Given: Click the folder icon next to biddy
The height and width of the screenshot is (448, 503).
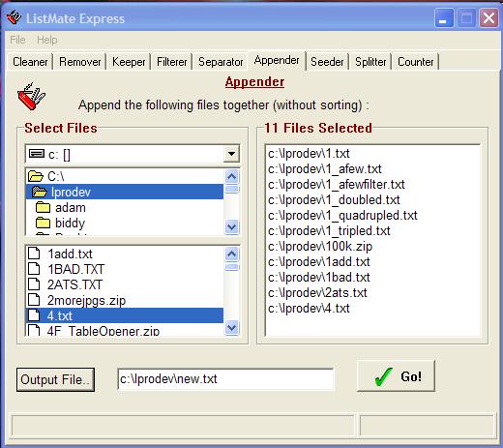Looking at the screenshot, I should pos(43,223).
